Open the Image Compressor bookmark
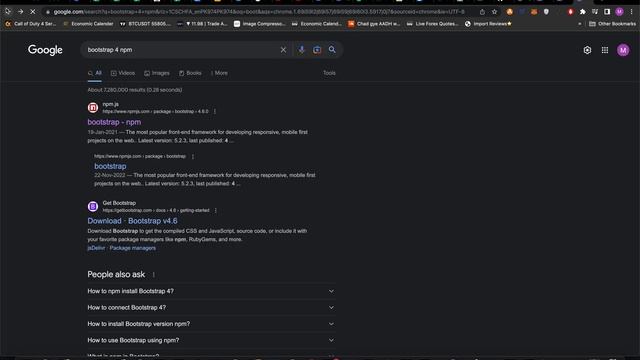The height and width of the screenshot is (360, 640). coord(260,24)
